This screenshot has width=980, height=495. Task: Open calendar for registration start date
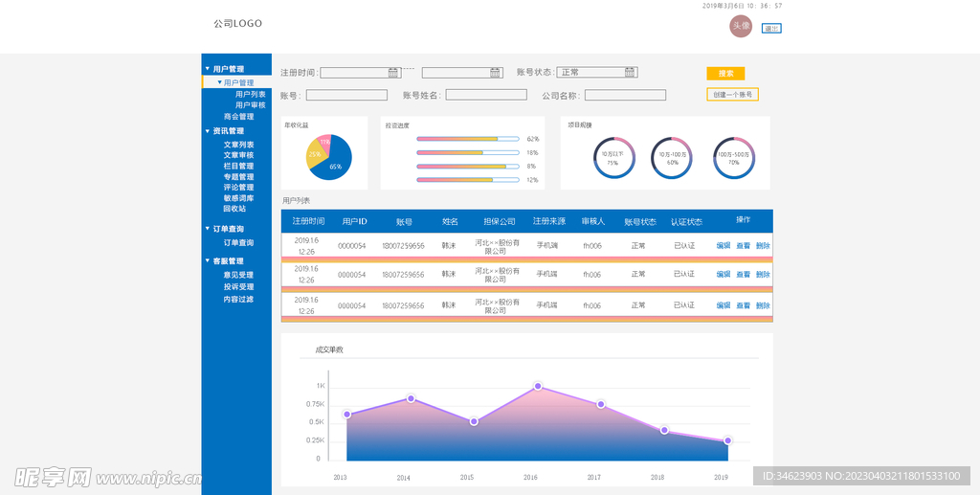(393, 73)
